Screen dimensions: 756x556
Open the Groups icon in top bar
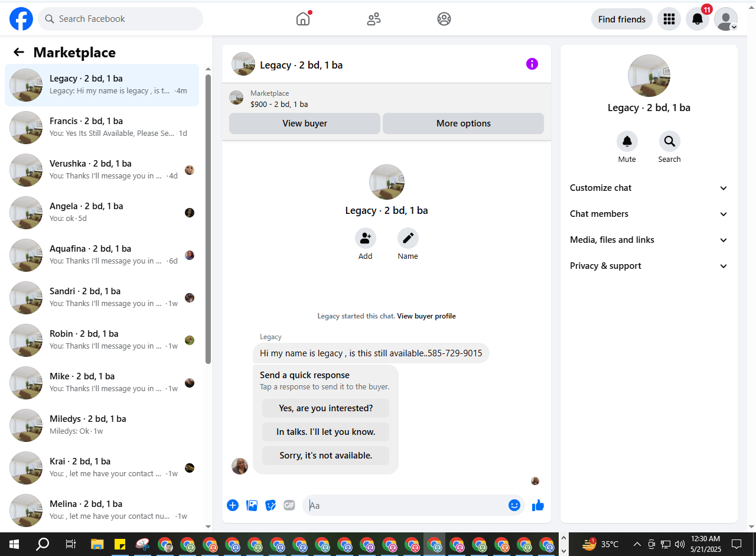(444, 19)
